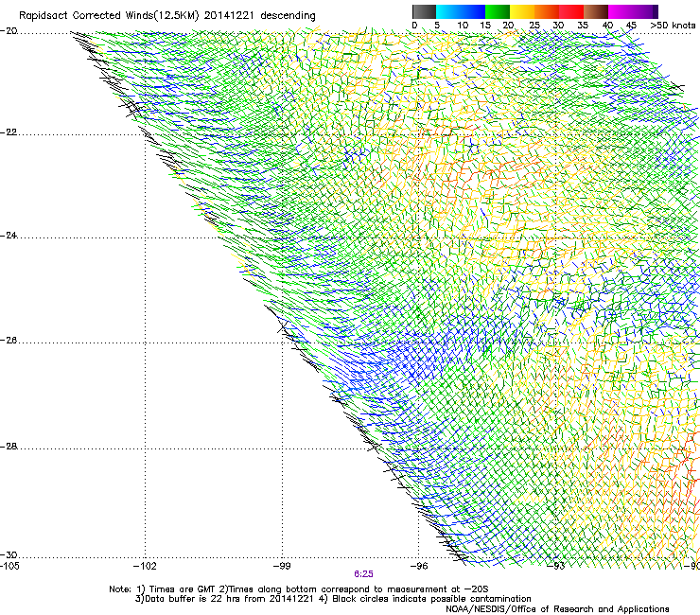
Task: Click the -93 longitude axis label
Action: click(556, 566)
